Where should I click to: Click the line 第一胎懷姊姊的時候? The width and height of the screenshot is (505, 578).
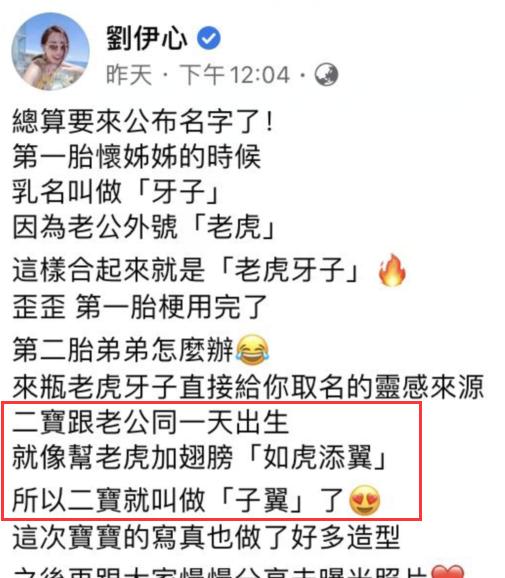coord(137,156)
